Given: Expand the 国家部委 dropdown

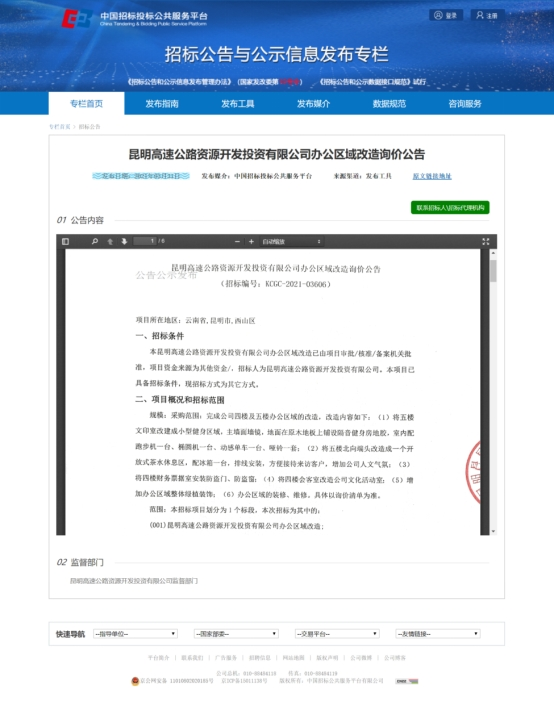Looking at the screenshot, I should coord(236,634).
